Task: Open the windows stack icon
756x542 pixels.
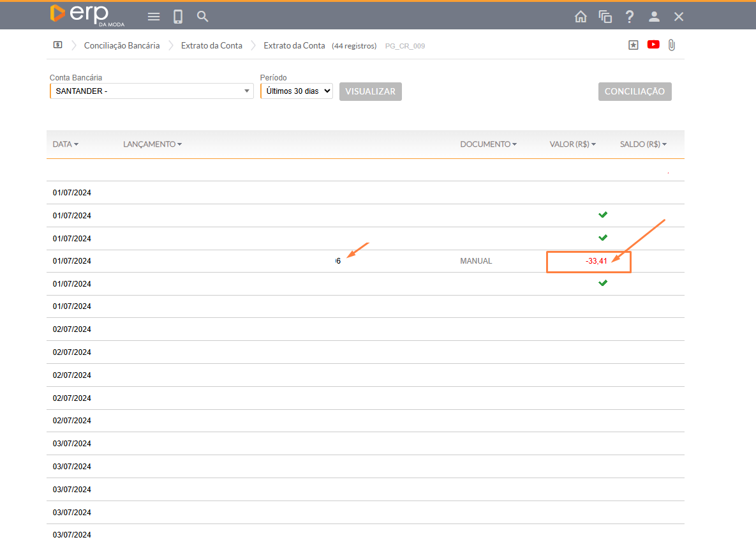Action: (x=605, y=17)
